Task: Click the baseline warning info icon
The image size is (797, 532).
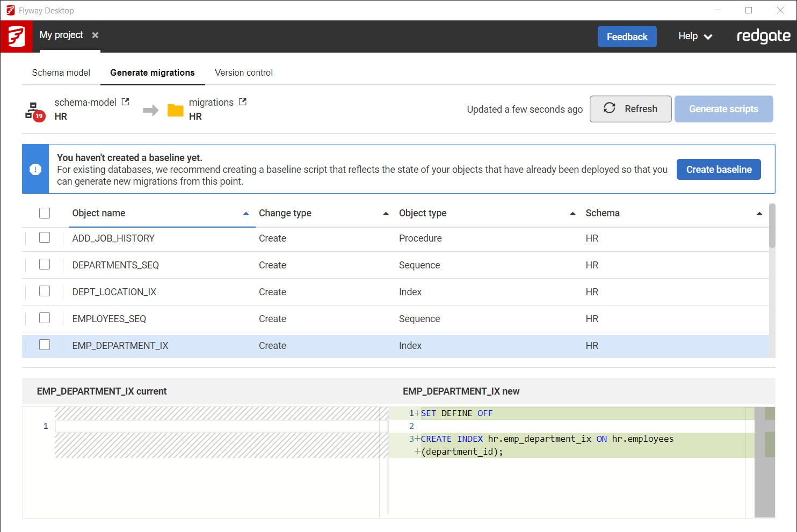Action: click(x=35, y=170)
